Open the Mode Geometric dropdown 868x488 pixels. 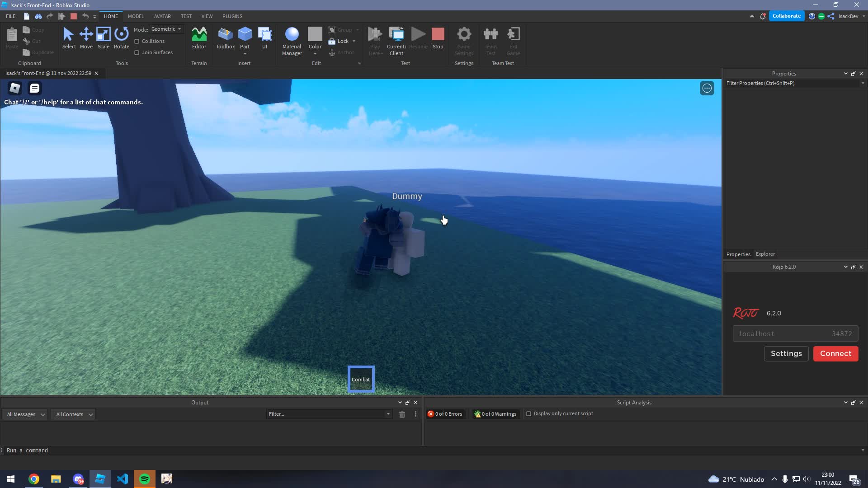tap(166, 29)
